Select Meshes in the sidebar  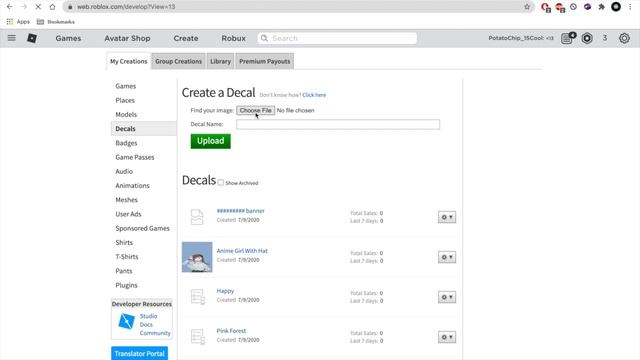point(126,200)
